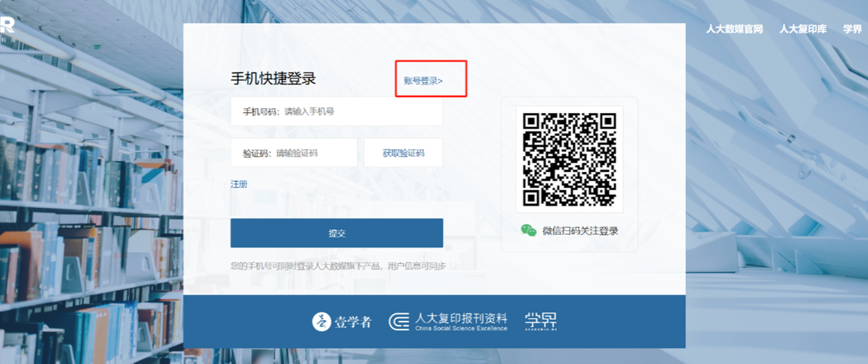This screenshot has height=364, width=868.
Task: Click the 您的手机号可同时登录 notice text
Action: [x=338, y=266]
